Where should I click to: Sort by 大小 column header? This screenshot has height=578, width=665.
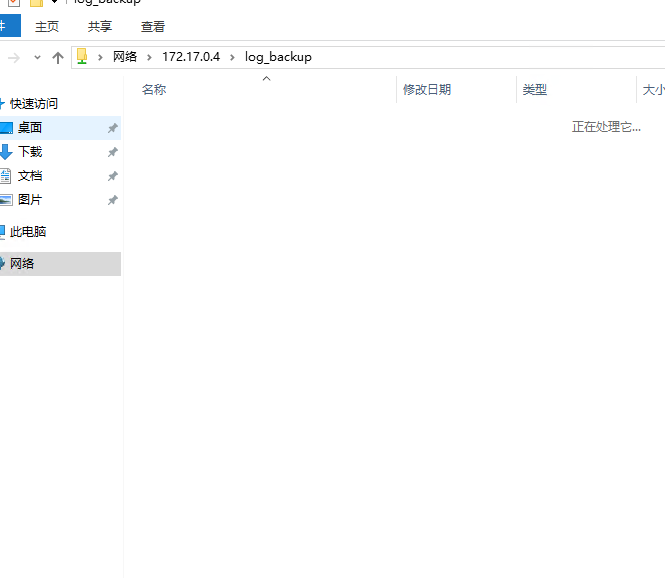click(654, 89)
